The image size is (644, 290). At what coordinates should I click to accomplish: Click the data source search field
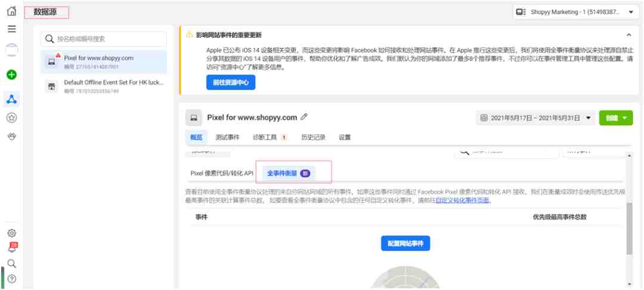(x=104, y=39)
